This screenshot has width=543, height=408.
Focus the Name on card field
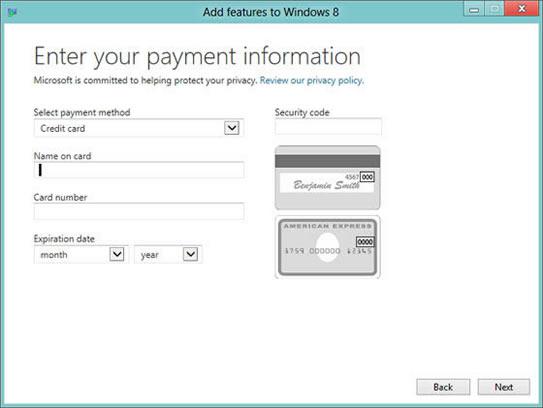[139, 170]
